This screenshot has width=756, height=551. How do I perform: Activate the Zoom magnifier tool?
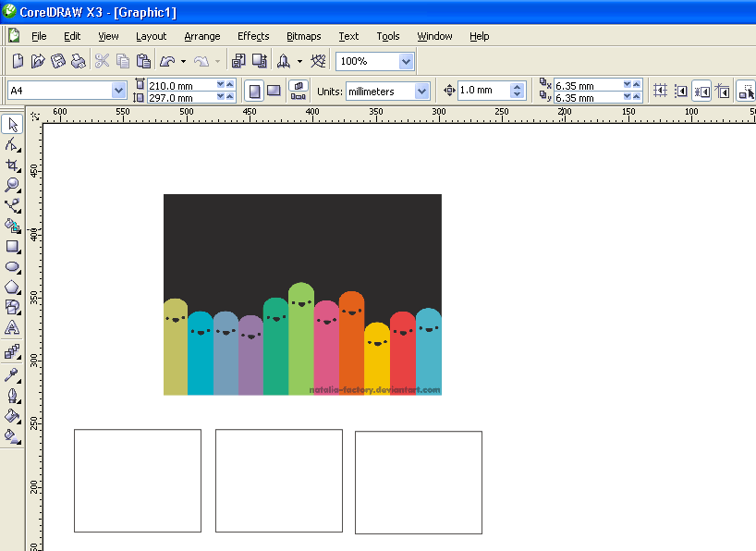(x=13, y=185)
